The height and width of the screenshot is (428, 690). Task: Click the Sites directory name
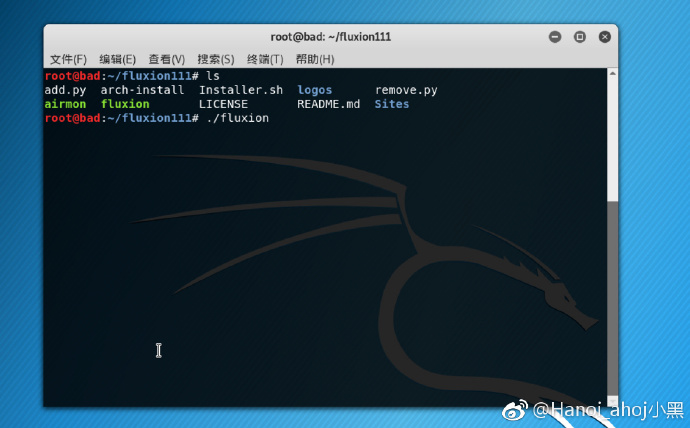[392, 104]
